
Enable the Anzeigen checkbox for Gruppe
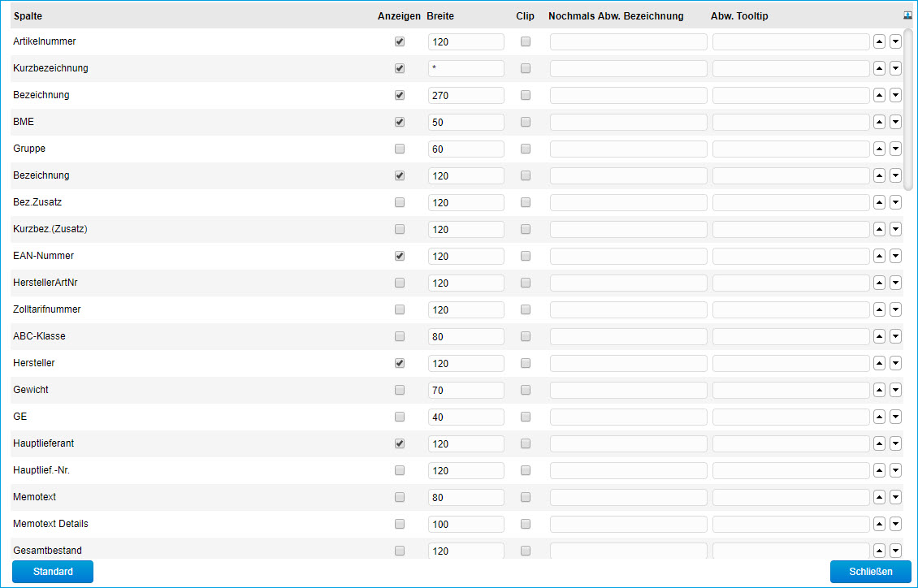pos(399,149)
